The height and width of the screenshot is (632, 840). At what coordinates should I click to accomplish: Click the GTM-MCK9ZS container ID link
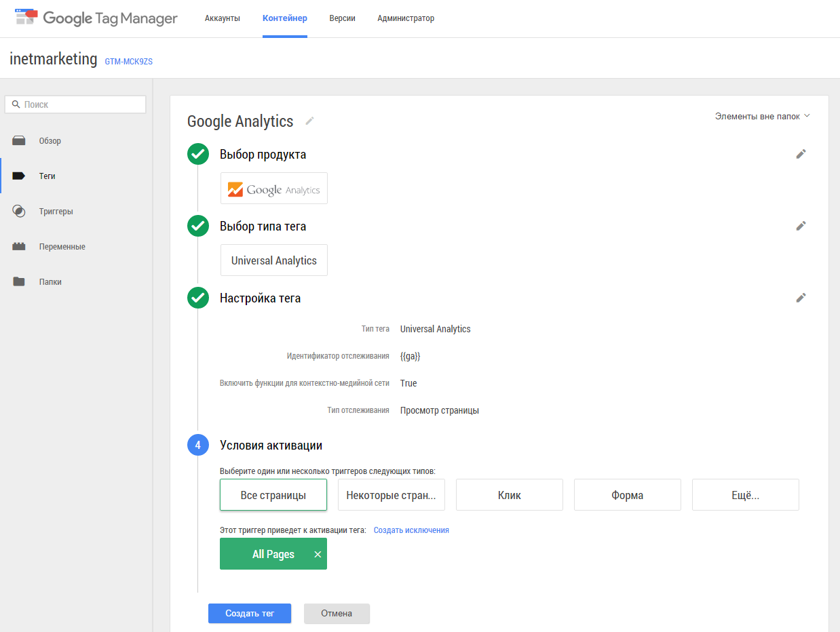[129, 61]
